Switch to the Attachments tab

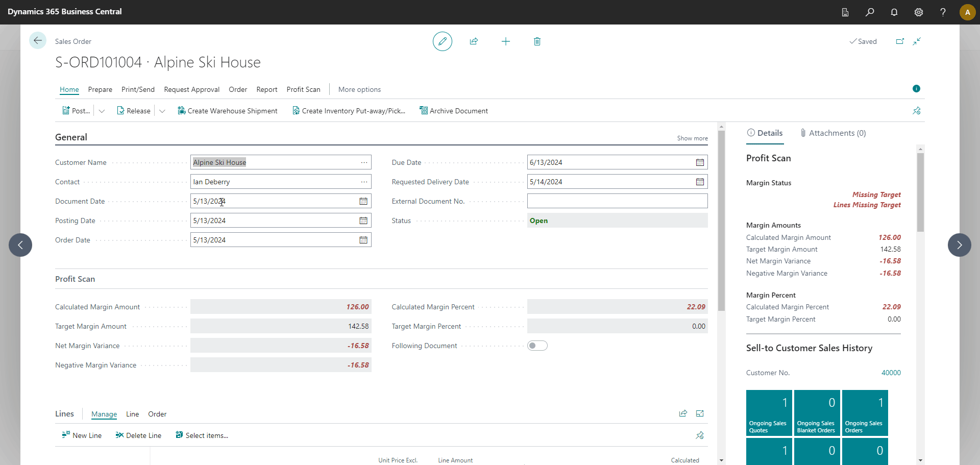point(833,133)
